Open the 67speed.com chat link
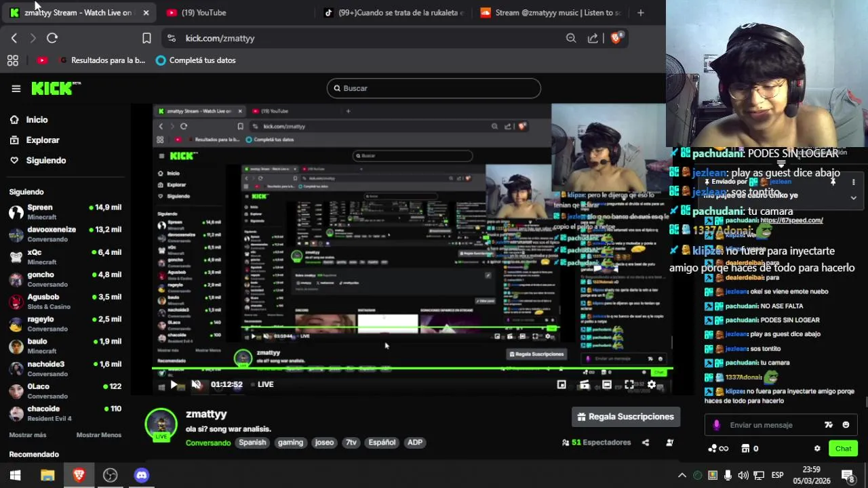Image resolution: width=868 pixels, height=488 pixels. (791, 220)
